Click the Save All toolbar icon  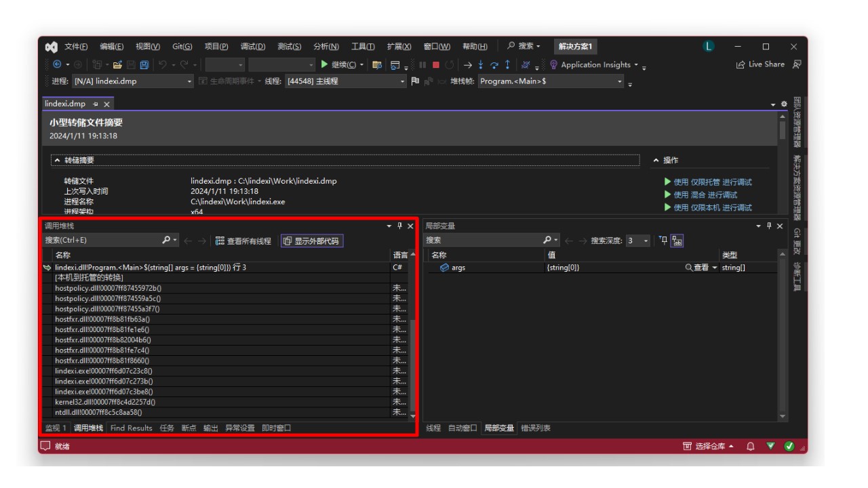144,65
